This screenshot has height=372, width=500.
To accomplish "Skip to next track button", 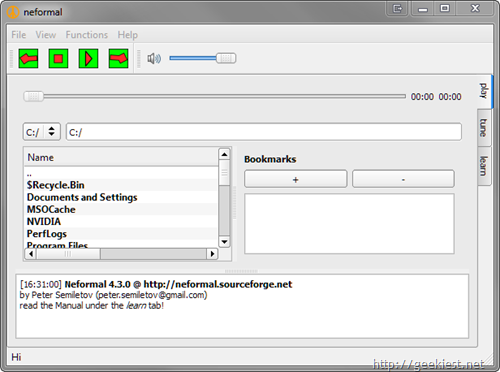I will 118,59.
